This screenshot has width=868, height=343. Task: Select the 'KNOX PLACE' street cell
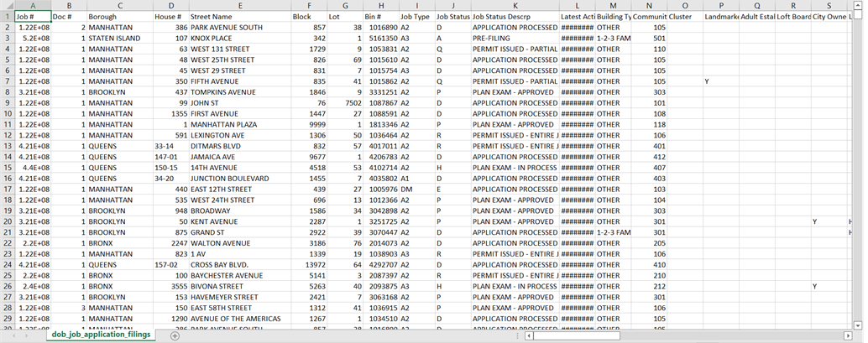240,39
